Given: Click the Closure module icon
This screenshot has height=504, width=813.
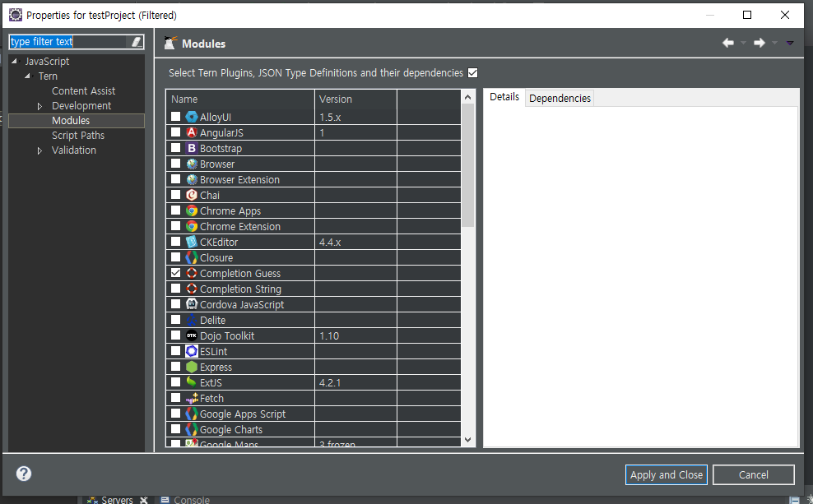Looking at the screenshot, I should [x=192, y=257].
